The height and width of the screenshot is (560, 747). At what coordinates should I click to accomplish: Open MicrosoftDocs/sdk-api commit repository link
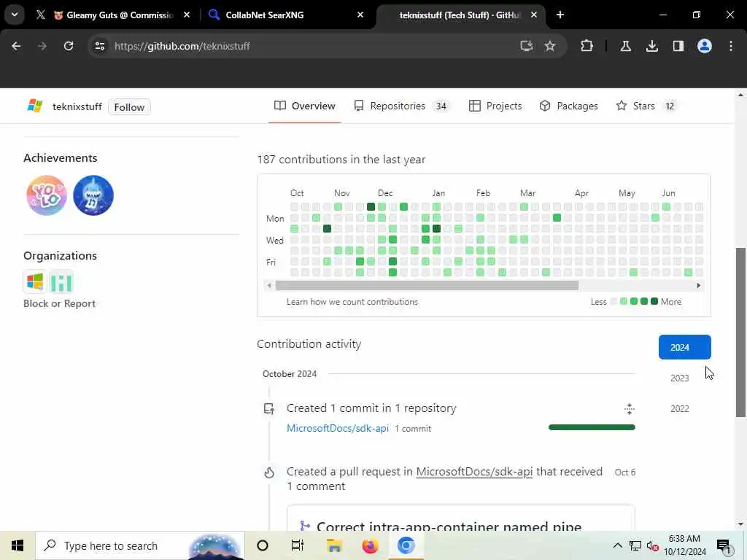tap(338, 428)
